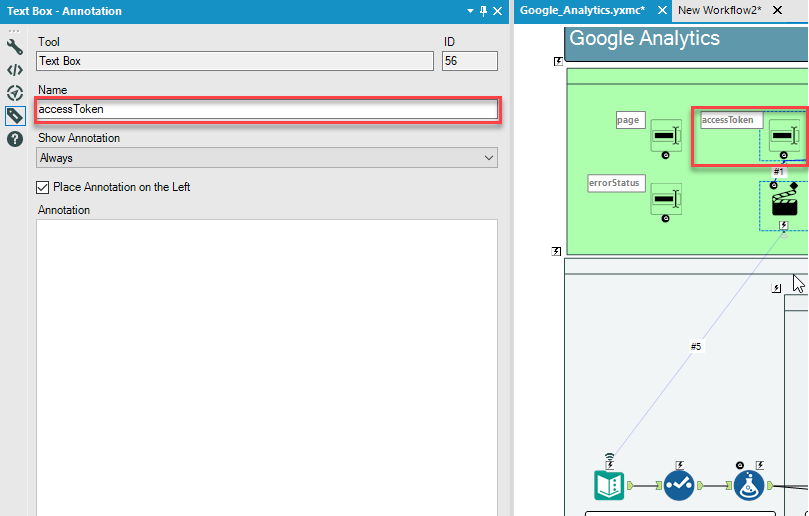Click the Tool field showing Text Box

(x=235, y=61)
